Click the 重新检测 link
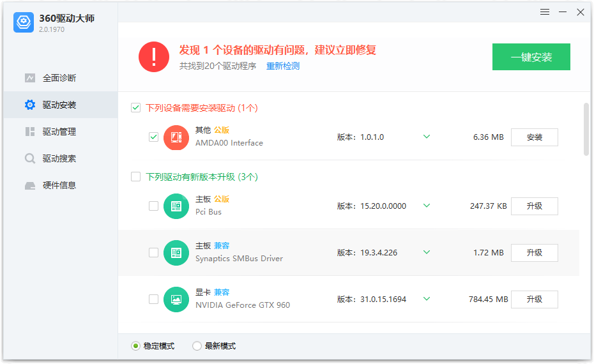Image resolution: width=594 pixels, height=364 pixels. 282,66
